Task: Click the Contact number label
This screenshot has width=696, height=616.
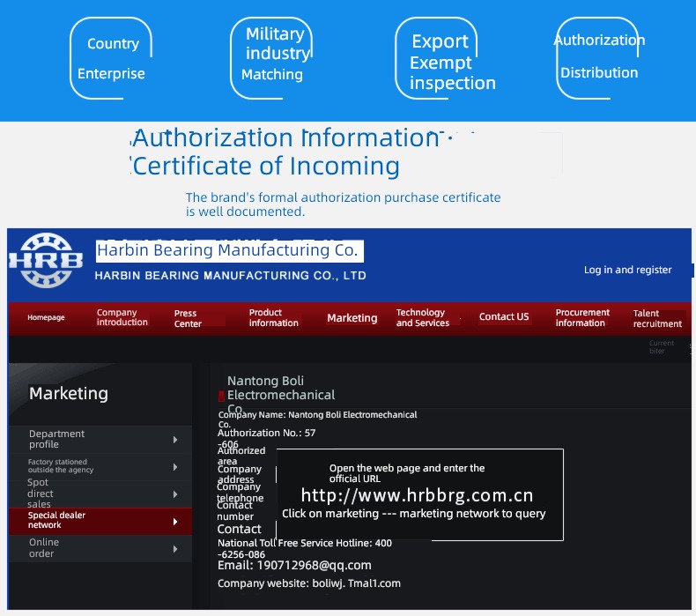Action: pyautogui.click(x=235, y=511)
